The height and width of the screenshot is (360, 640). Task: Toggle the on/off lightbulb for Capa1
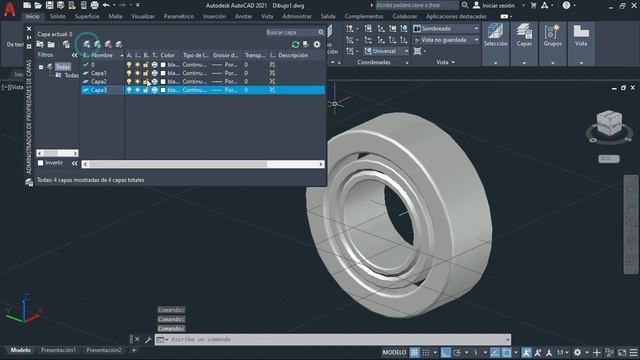129,73
